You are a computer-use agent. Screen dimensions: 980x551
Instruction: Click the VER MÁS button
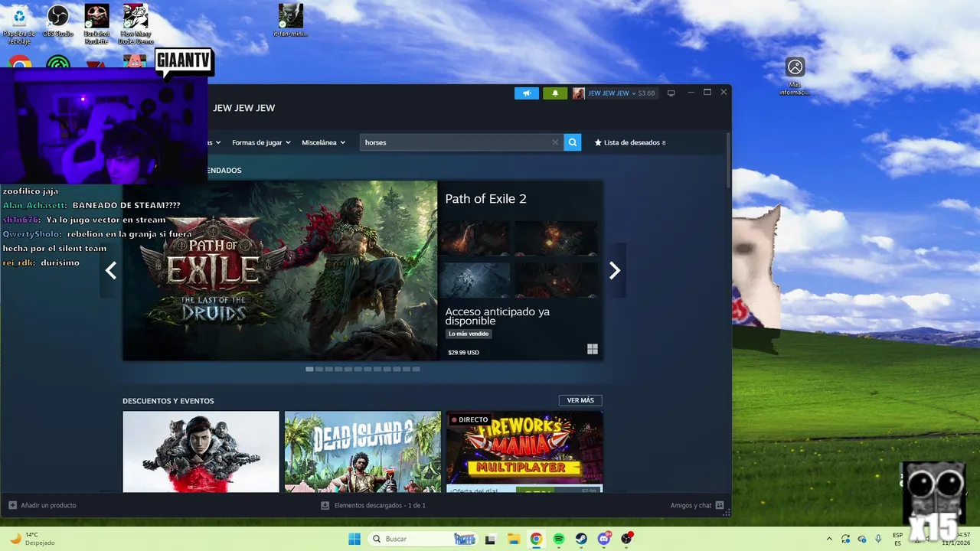[x=580, y=400]
